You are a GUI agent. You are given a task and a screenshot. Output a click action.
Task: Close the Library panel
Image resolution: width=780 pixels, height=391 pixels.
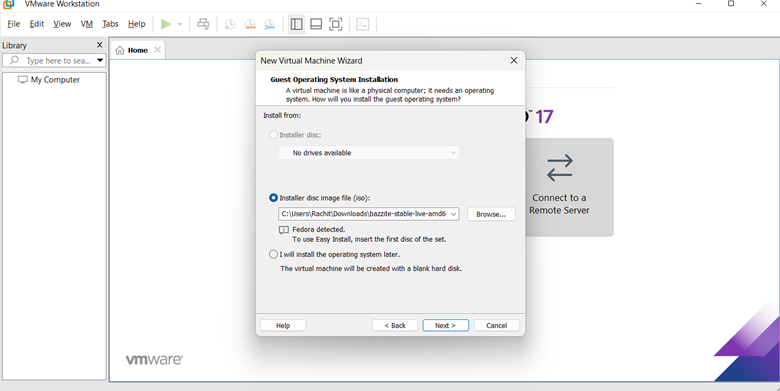99,45
